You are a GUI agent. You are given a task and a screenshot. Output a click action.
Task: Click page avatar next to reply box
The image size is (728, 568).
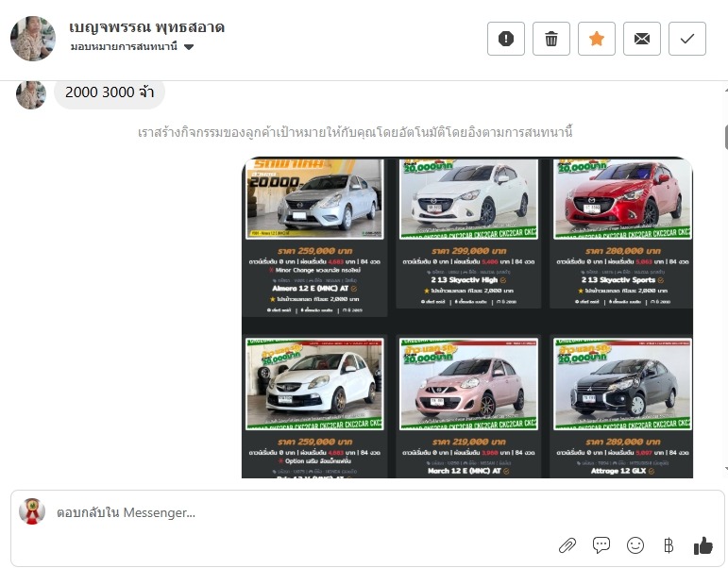tap(32, 511)
